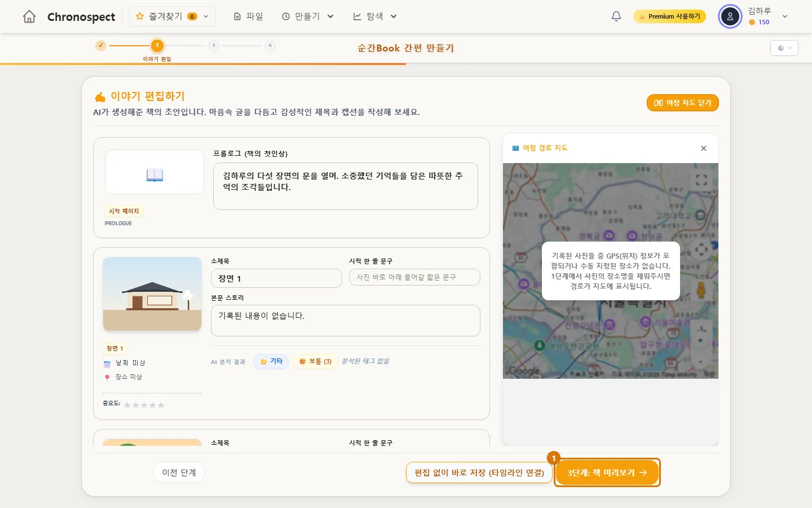
Task: Click 여정 지도 닫기 button
Action: [683, 103]
